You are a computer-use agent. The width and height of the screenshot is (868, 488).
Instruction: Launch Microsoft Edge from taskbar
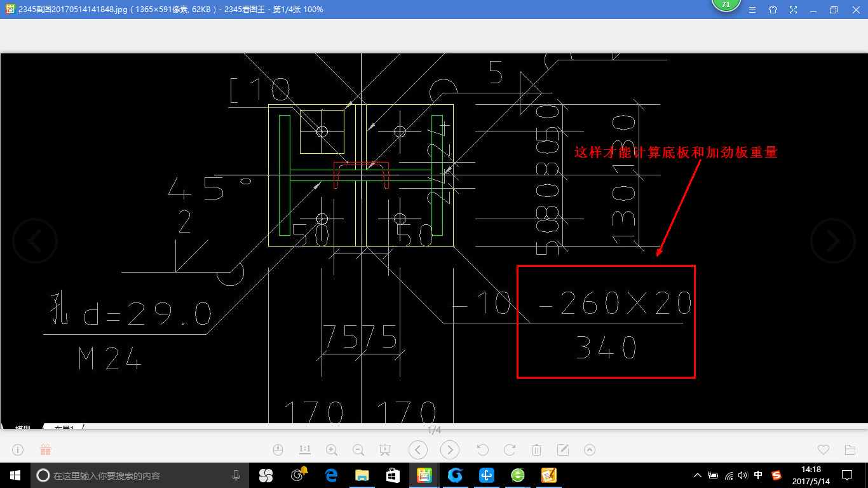(331, 475)
